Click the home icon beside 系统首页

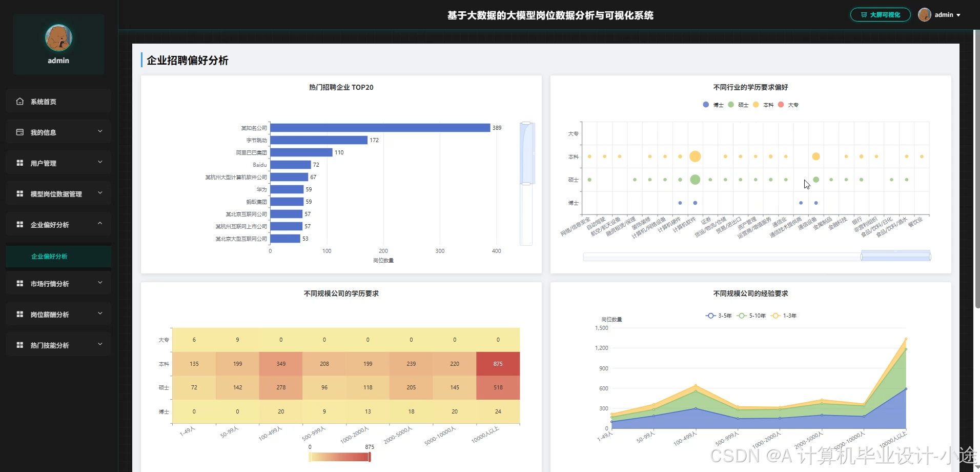(20, 102)
